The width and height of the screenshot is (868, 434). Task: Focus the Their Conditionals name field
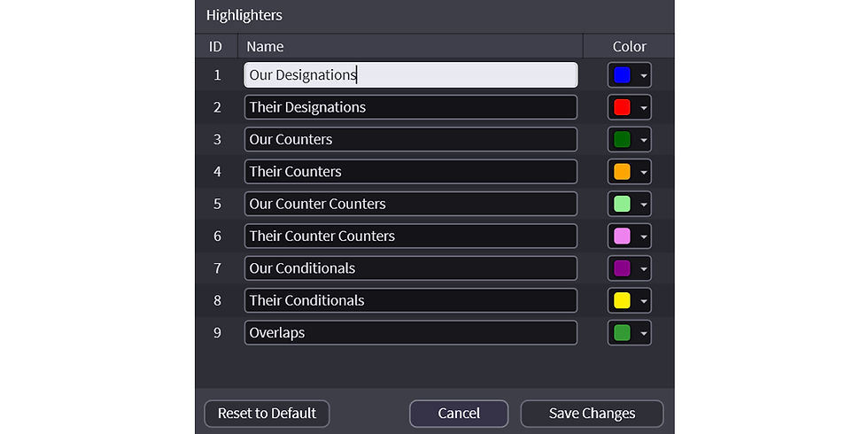pyautogui.click(x=411, y=300)
